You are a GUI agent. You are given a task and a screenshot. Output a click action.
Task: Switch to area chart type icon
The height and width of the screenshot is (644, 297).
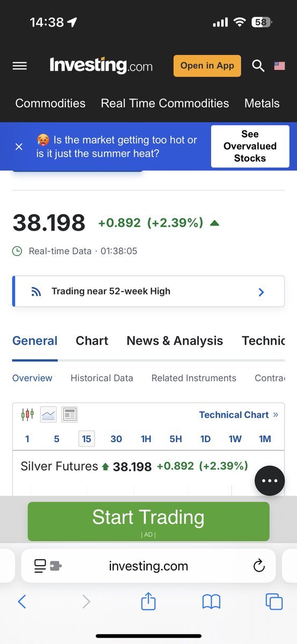point(48,414)
